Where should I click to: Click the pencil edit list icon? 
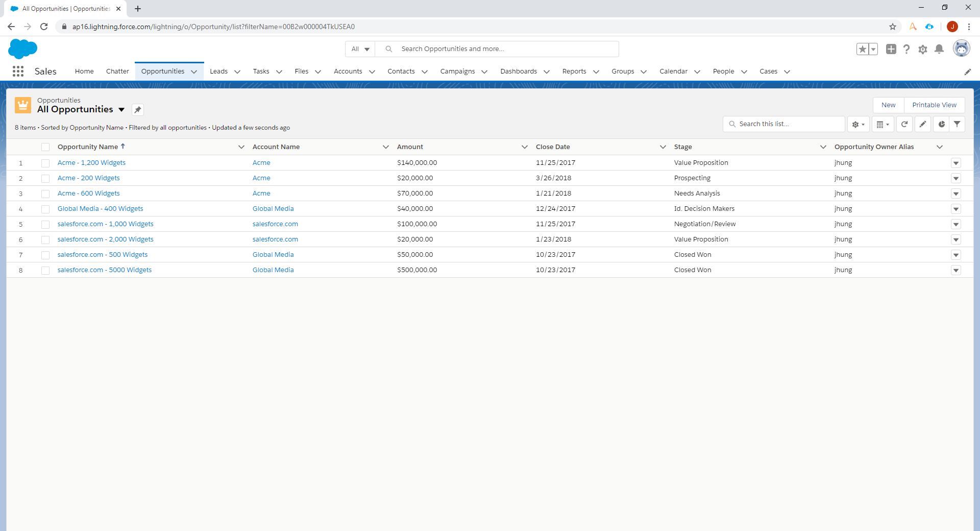(923, 124)
